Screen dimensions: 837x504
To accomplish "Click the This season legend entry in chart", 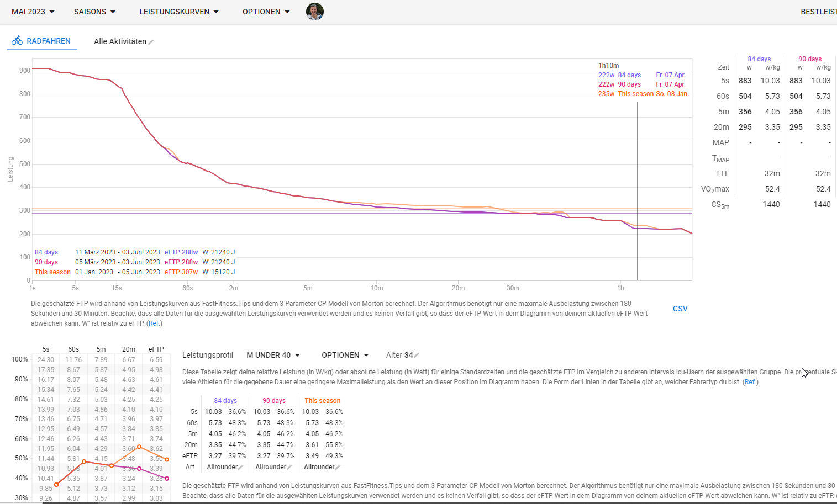I will coord(52,272).
